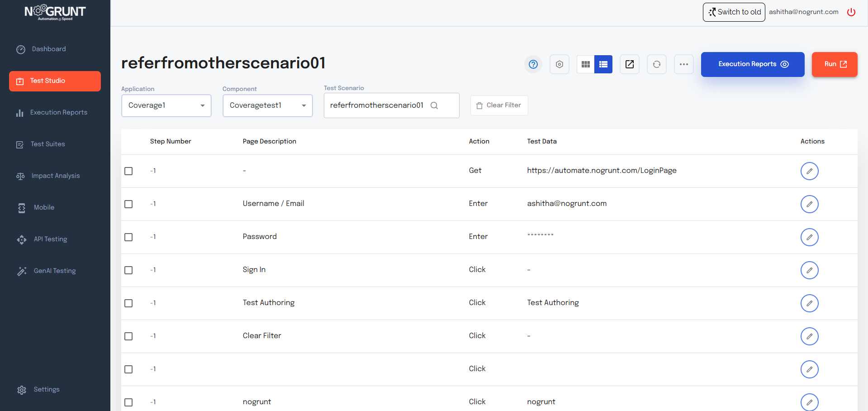Screen dimensions: 868x411
Task: Click the Page Description column header
Action: click(269, 141)
